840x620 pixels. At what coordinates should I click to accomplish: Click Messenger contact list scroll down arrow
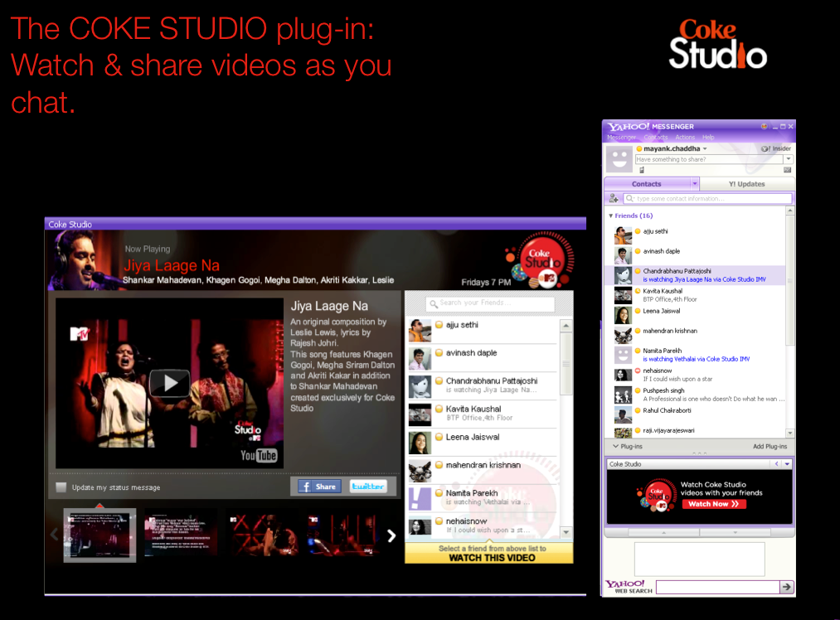tap(789, 433)
